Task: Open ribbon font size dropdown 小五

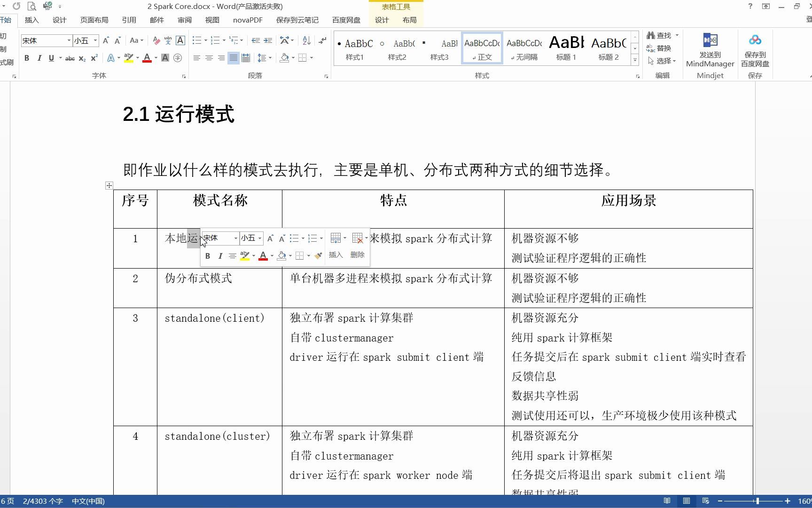Action: [x=95, y=40]
